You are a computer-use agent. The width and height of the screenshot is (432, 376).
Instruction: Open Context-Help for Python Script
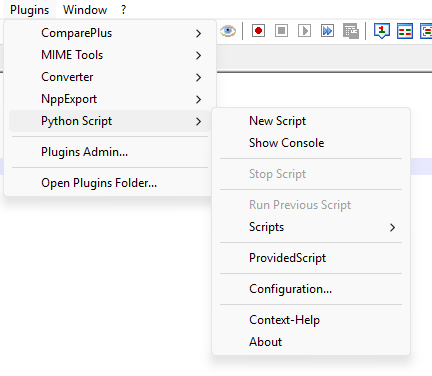[311, 320]
